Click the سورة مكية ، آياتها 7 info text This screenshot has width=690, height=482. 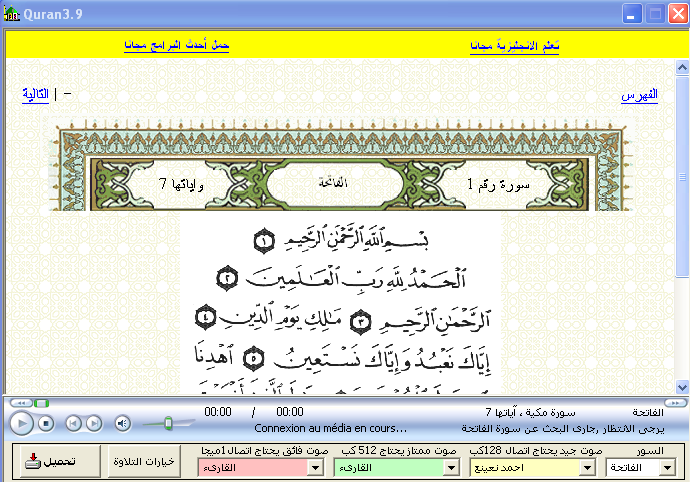tap(530, 412)
